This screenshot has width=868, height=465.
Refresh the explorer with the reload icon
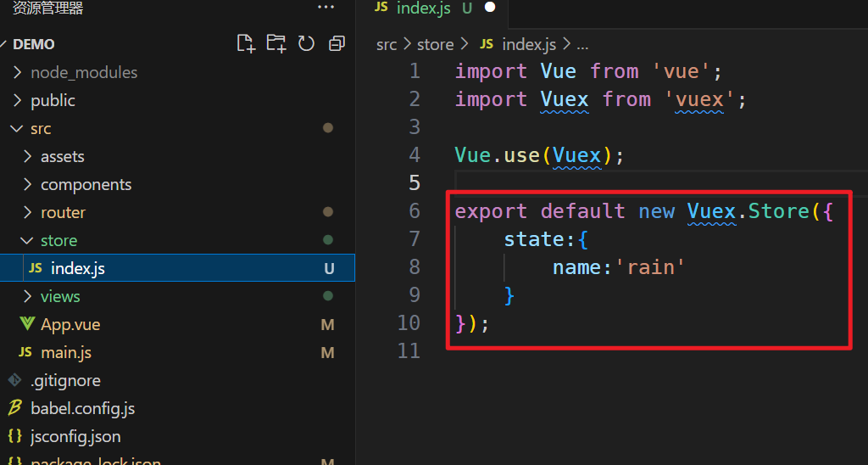(306, 43)
